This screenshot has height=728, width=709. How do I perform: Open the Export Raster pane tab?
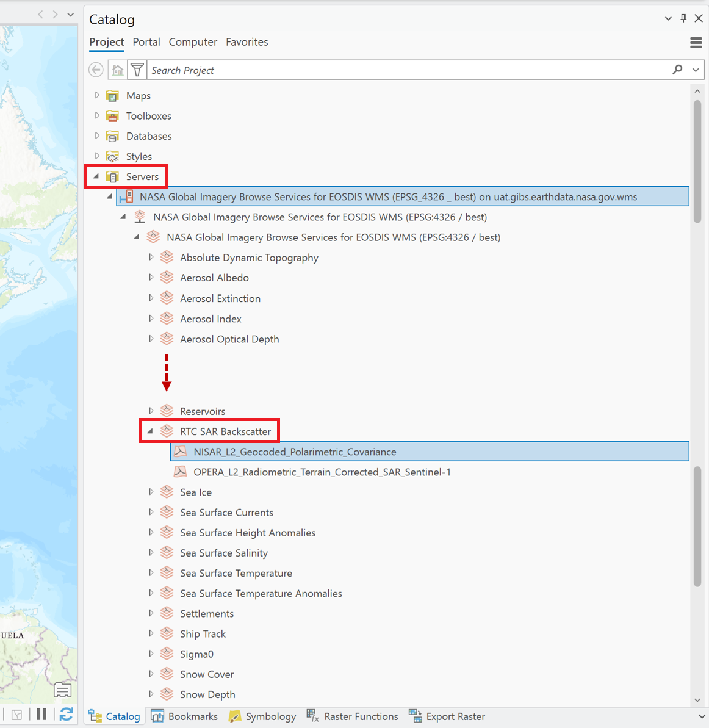click(x=447, y=716)
